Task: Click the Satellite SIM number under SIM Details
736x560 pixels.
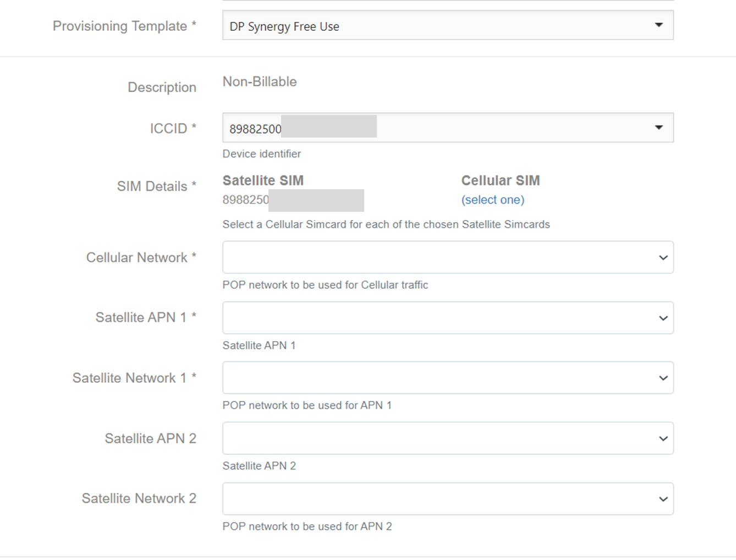Action: click(x=246, y=200)
